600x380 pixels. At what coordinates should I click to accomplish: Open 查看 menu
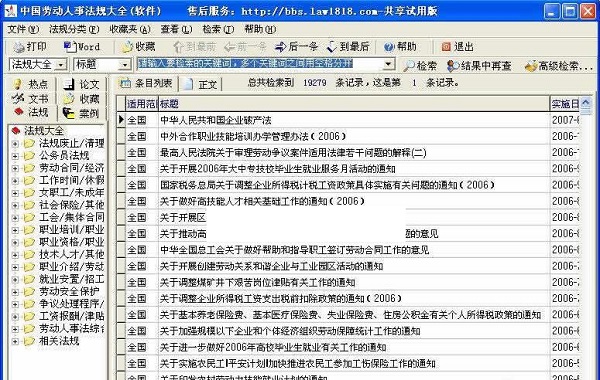pyautogui.click(x=176, y=29)
